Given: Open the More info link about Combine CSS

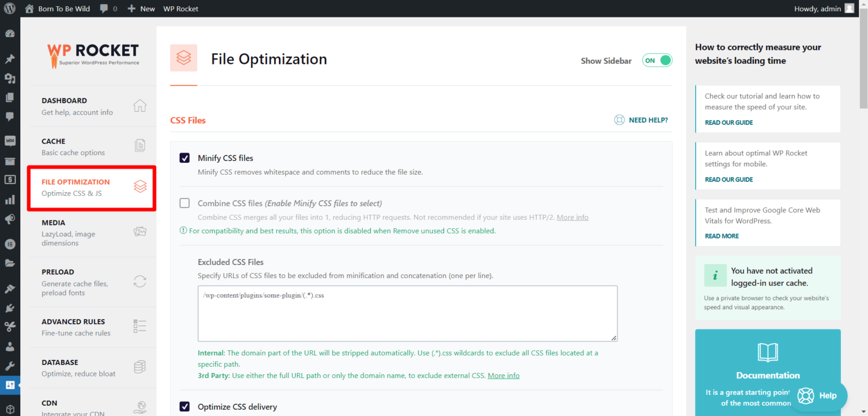Looking at the screenshot, I should [572, 216].
